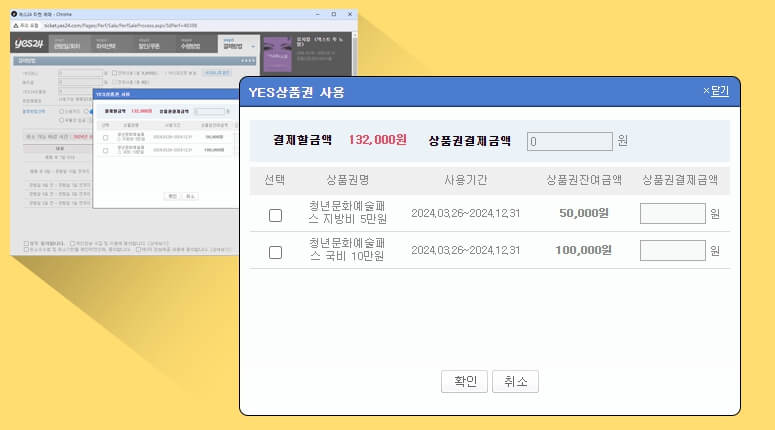Minimize the Chrome ticketing window
Screen dimensions: 775x430
(x=317, y=14)
